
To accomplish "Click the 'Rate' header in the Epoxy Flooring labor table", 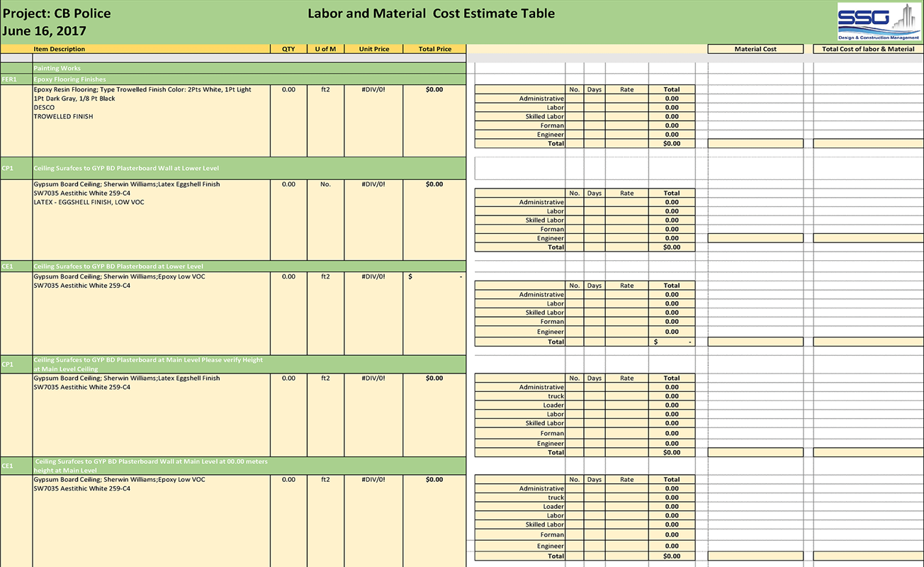I will pos(627,90).
